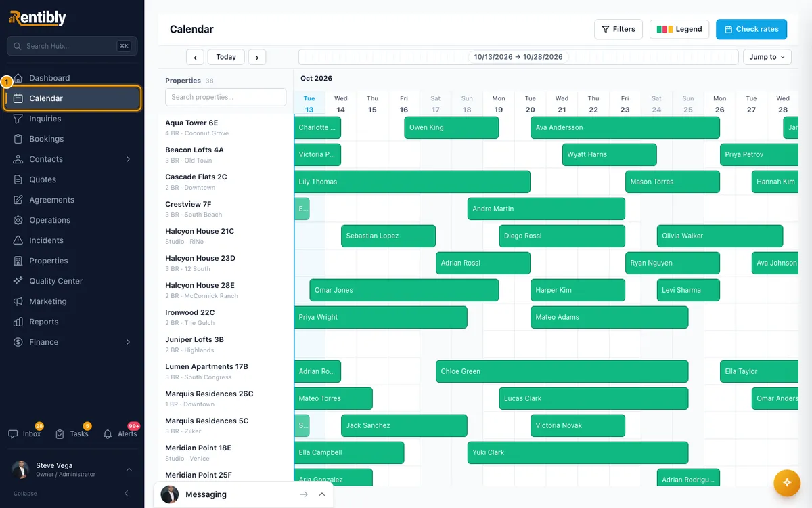Click the Finance dollar icon

coord(18,342)
